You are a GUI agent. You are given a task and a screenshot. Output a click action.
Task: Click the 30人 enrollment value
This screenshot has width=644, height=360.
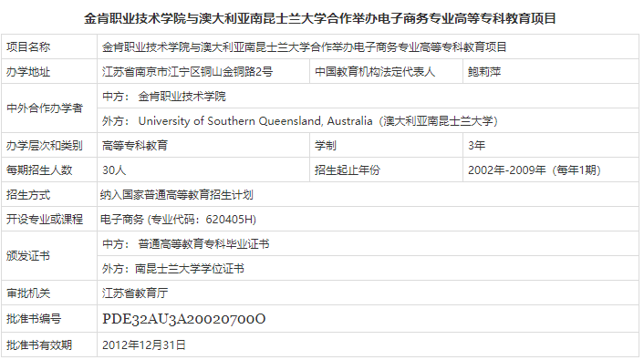click(114, 170)
